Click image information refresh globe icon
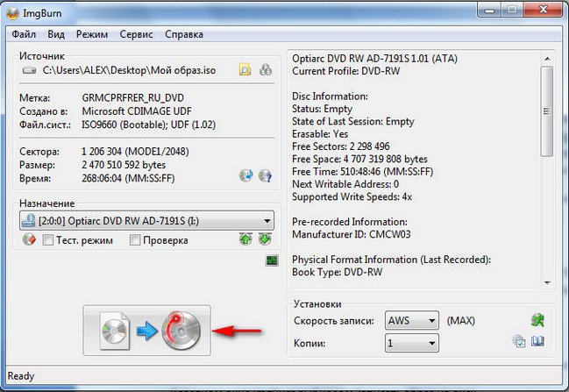 click(246, 175)
